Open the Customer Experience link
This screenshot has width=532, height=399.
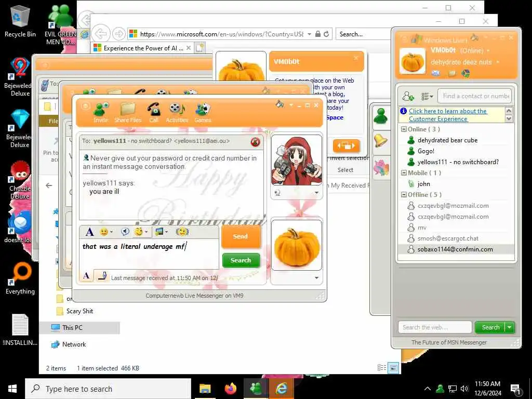(x=447, y=115)
